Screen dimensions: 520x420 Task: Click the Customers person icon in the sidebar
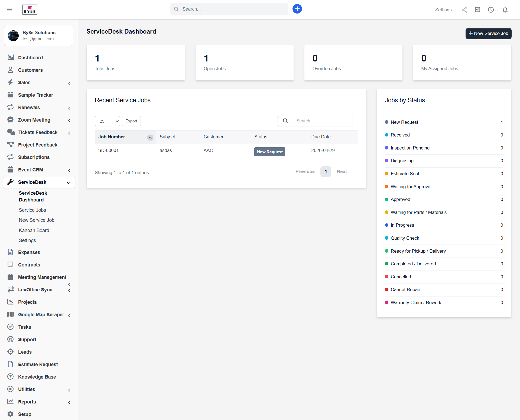[10, 70]
